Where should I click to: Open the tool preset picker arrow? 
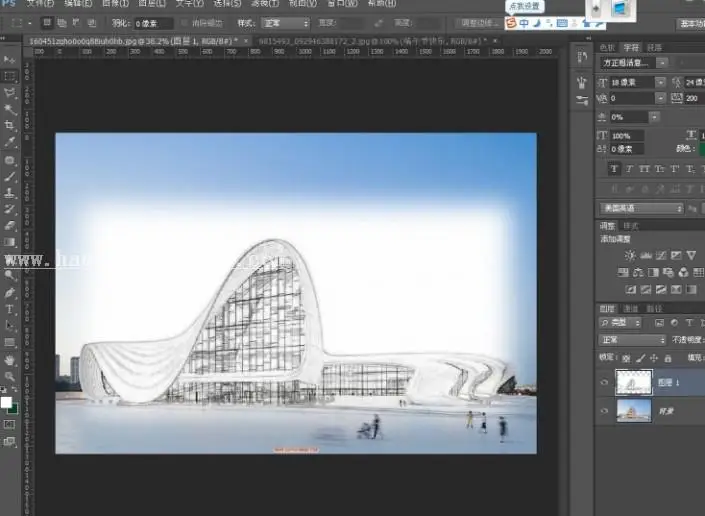tap(30, 23)
